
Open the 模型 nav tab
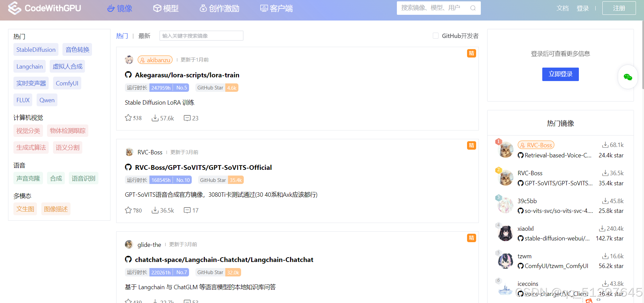(x=166, y=8)
